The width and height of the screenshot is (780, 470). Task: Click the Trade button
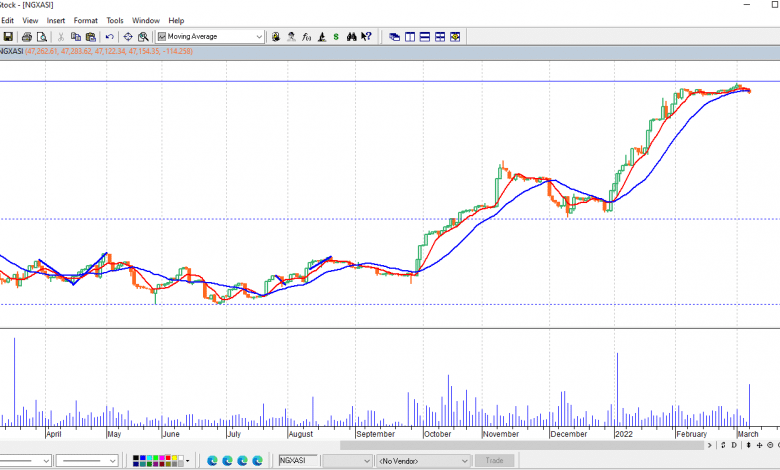click(494, 460)
